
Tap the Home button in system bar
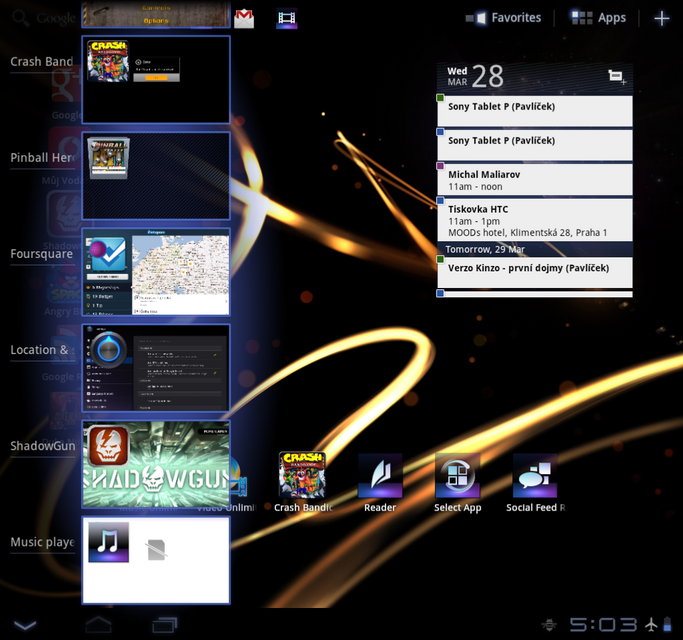pyautogui.click(x=98, y=625)
